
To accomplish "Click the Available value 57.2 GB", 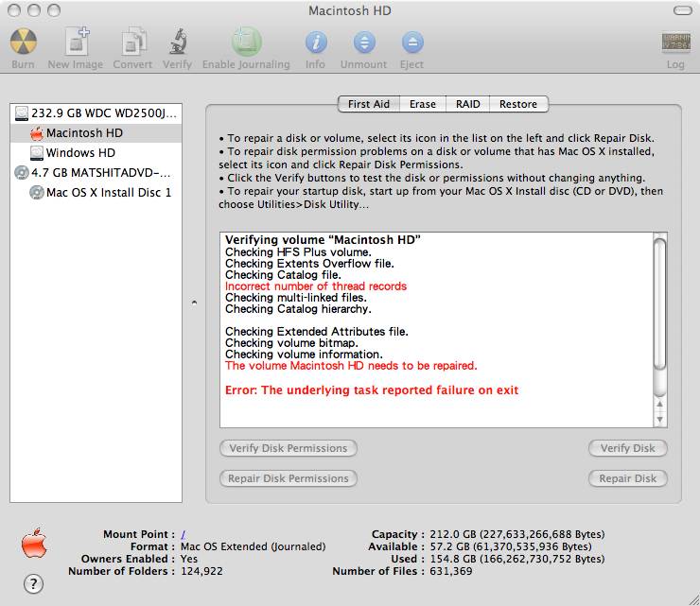I will (510, 546).
